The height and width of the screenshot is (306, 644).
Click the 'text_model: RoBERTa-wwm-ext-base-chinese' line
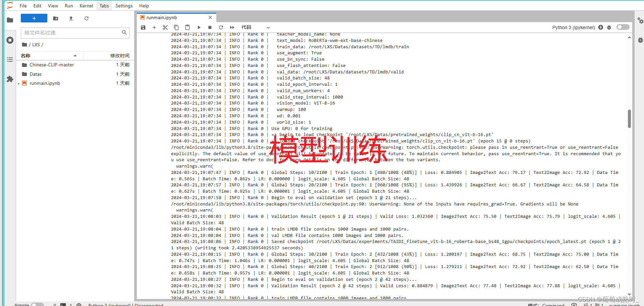click(x=329, y=41)
